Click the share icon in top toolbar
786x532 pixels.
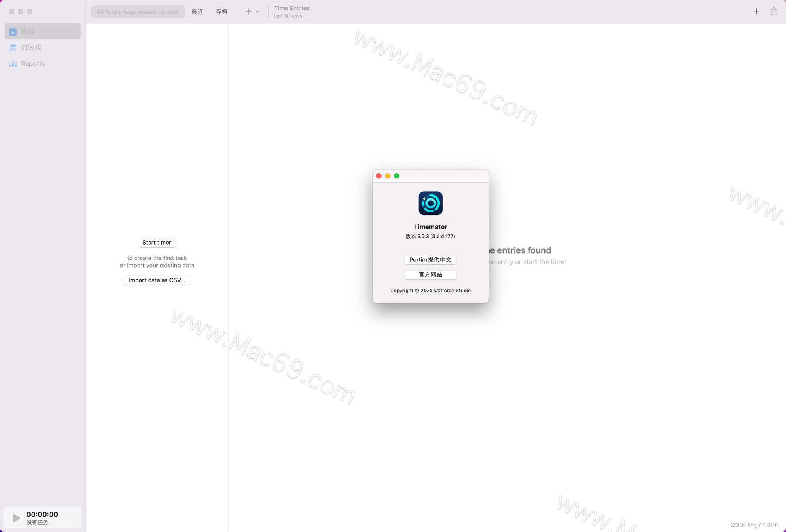pyautogui.click(x=774, y=11)
